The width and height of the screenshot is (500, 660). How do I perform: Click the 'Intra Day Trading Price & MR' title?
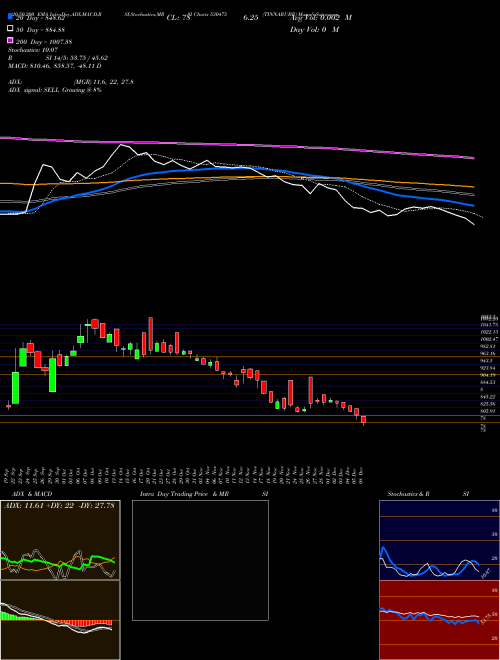pos(185,494)
